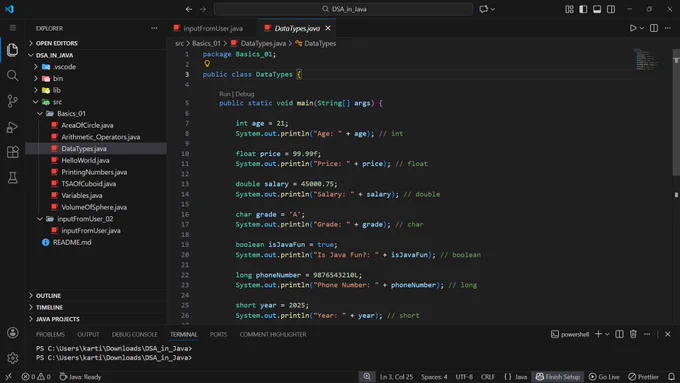Click the Customize Layout icon

569,9
